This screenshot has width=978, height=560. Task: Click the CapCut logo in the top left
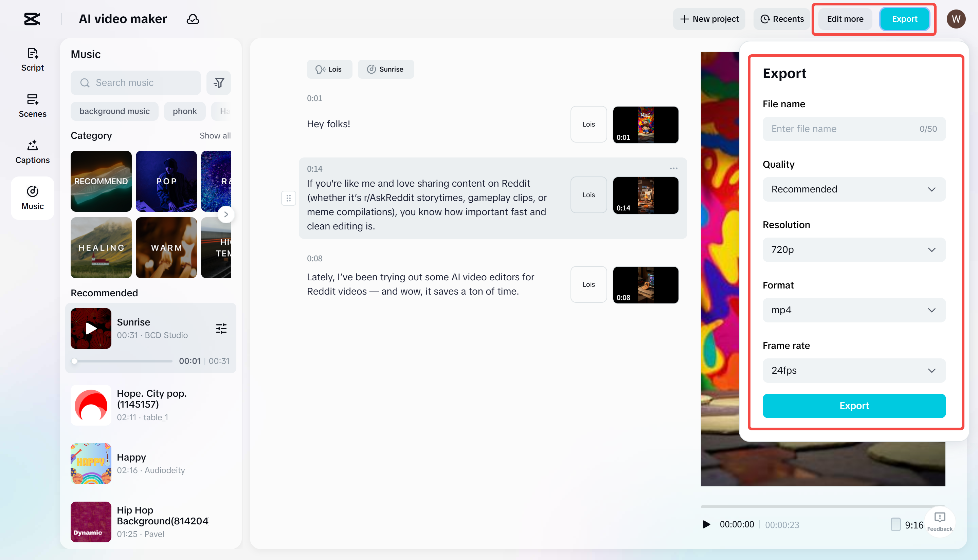click(x=32, y=18)
